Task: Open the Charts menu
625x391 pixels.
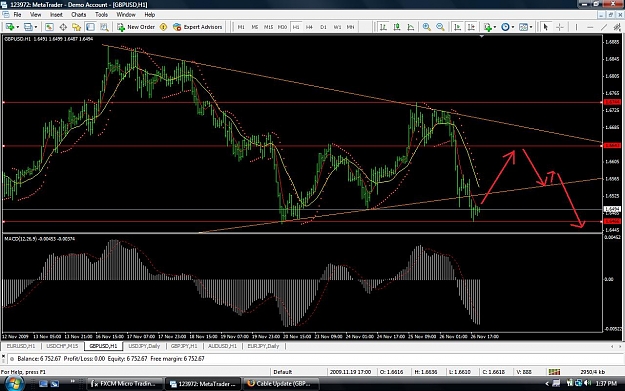Action: (79, 15)
